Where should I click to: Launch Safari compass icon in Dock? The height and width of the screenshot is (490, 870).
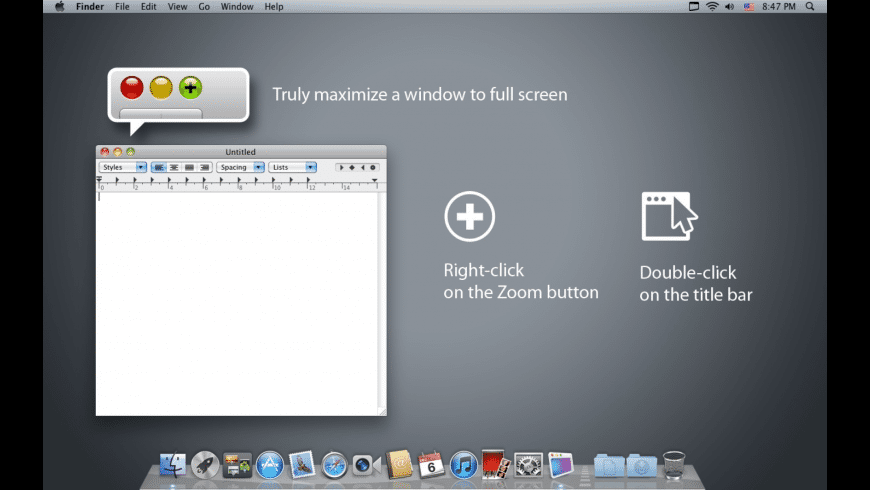point(334,465)
